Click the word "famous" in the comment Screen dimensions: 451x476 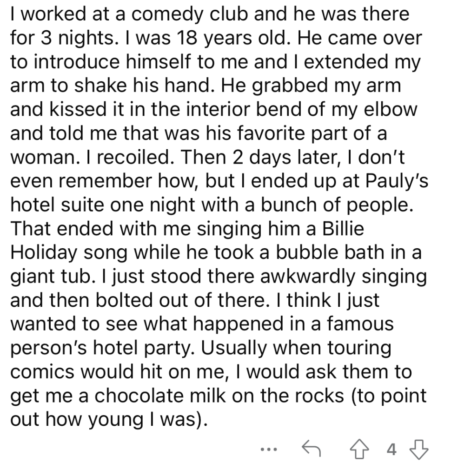pyautogui.click(x=360, y=324)
